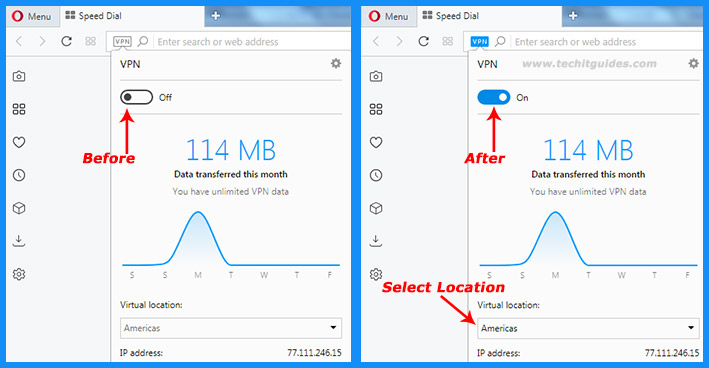Open a new tab in the left window
The height and width of the screenshot is (368, 709).
[216, 16]
